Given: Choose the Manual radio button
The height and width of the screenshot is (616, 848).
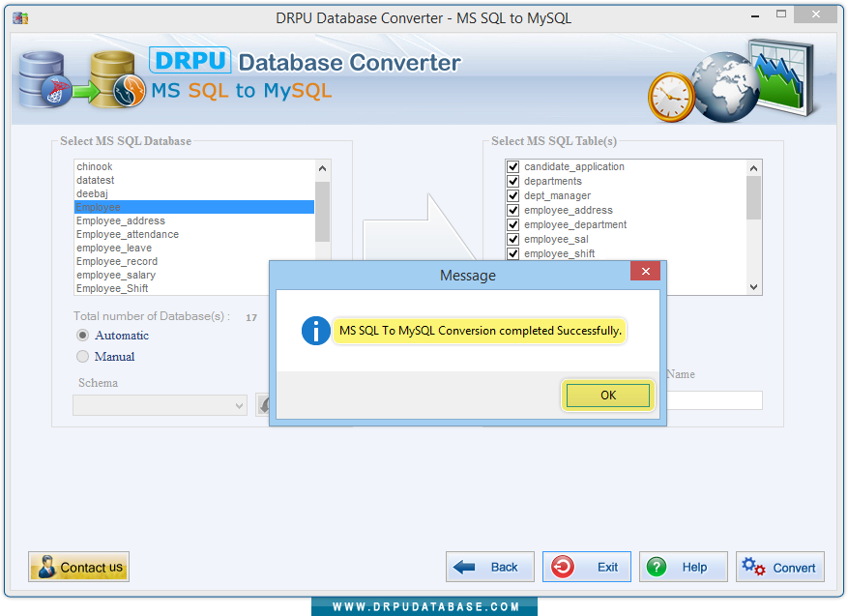Looking at the screenshot, I should [x=82, y=357].
